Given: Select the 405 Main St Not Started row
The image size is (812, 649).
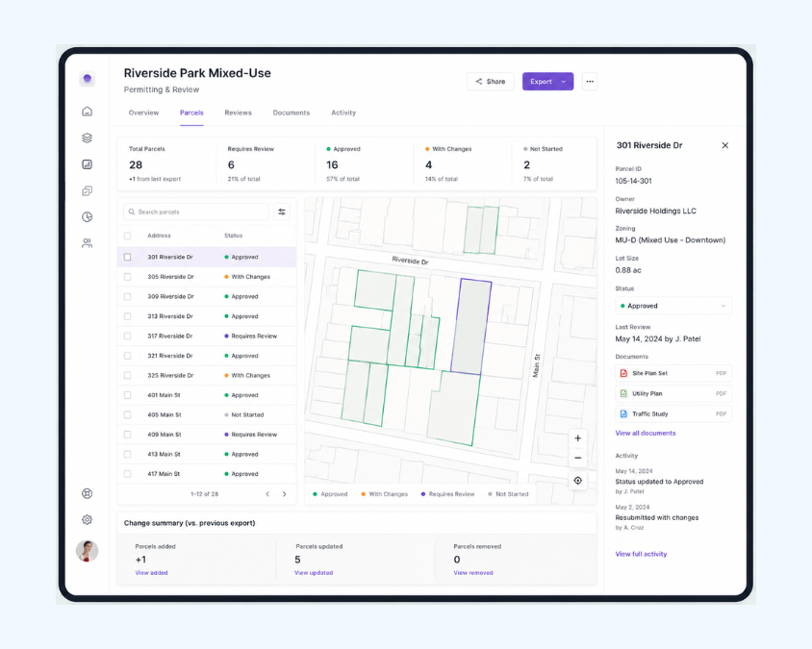Looking at the screenshot, I should tap(207, 415).
